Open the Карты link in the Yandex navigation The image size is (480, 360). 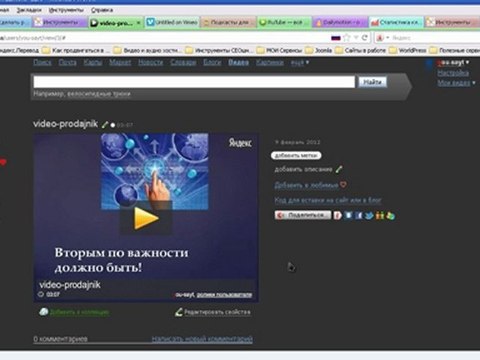[x=93, y=62]
